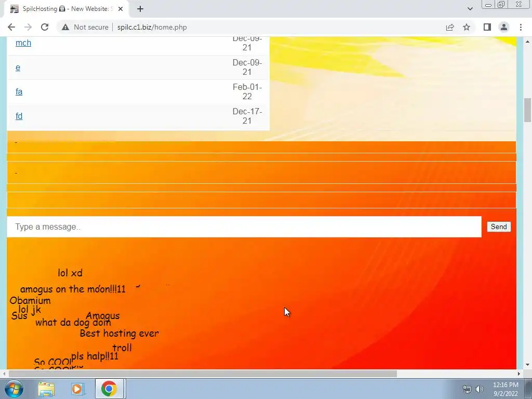532x399 pixels.
Task: Open the Chrome three-dot menu
Action: click(521, 27)
